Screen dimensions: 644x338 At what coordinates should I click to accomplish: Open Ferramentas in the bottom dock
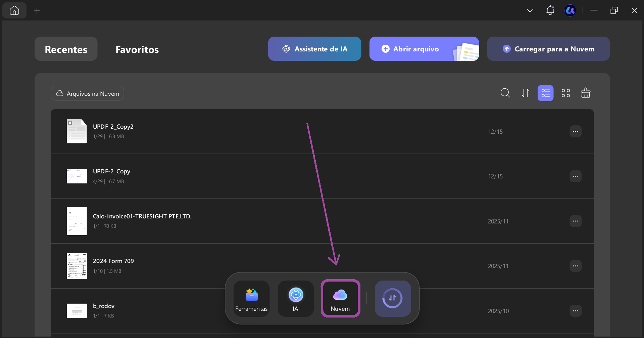(x=251, y=298)
